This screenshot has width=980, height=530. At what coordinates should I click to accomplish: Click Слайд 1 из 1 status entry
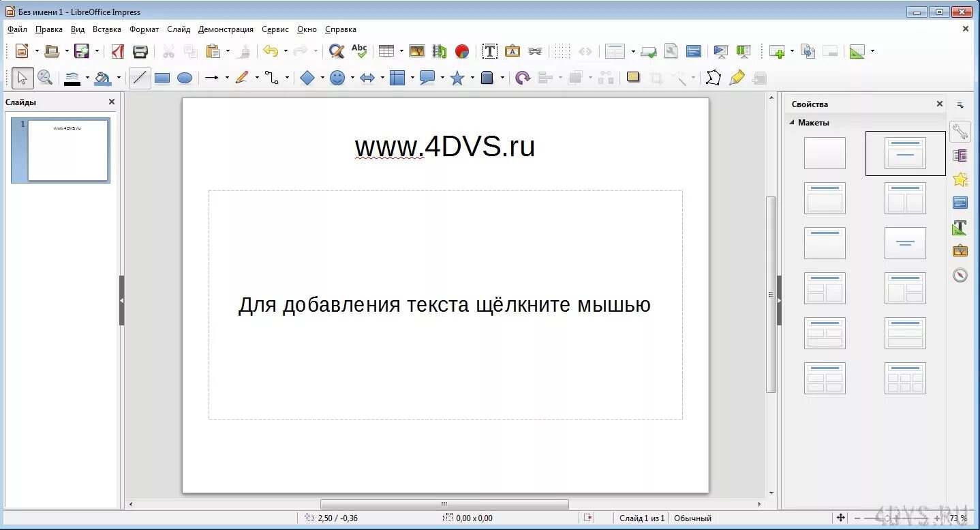tap(642, 518)
